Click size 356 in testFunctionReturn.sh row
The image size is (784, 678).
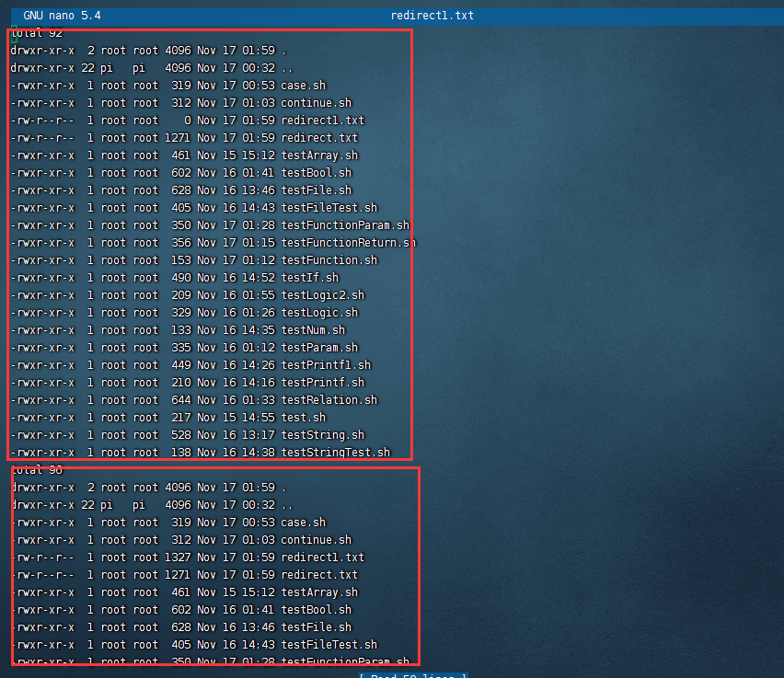coord(181,243)
